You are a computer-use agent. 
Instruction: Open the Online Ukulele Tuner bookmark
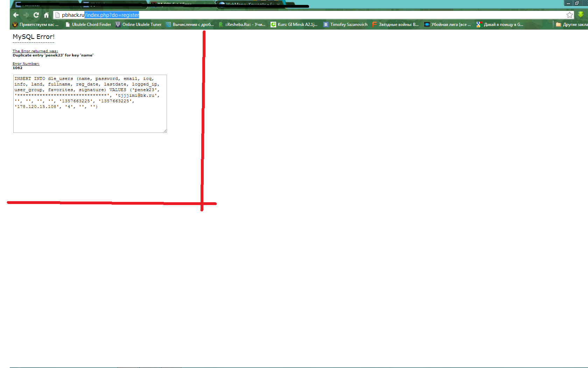pos(139,25)
